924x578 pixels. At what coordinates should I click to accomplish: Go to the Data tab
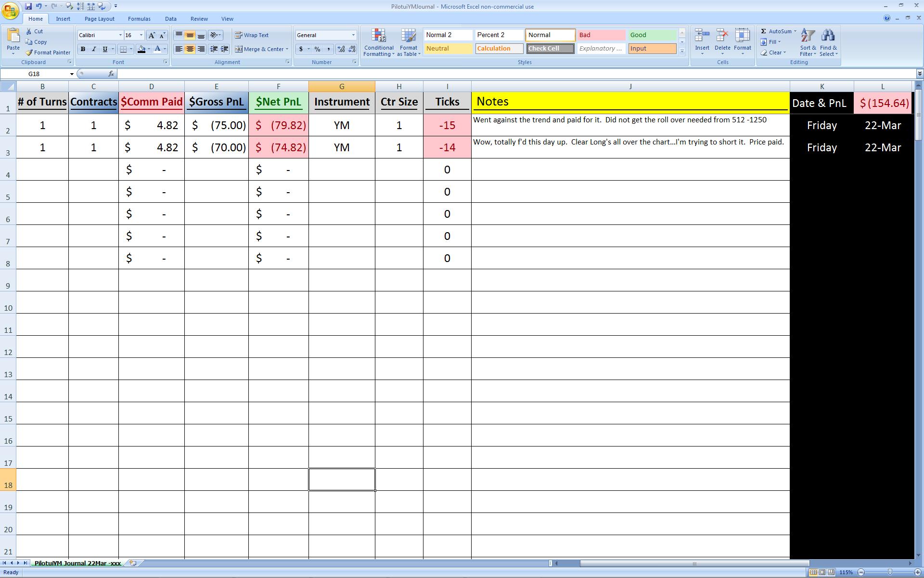[170, 19]
